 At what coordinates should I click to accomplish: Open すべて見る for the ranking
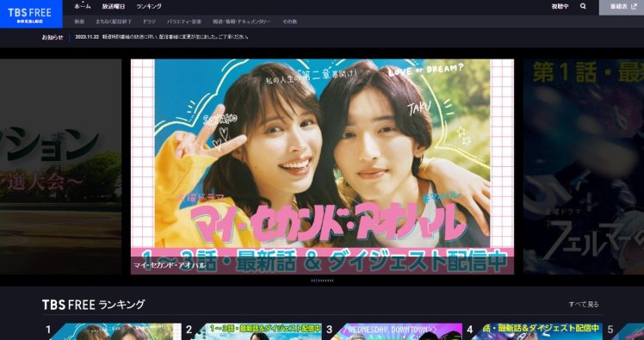tap(584, 304)
